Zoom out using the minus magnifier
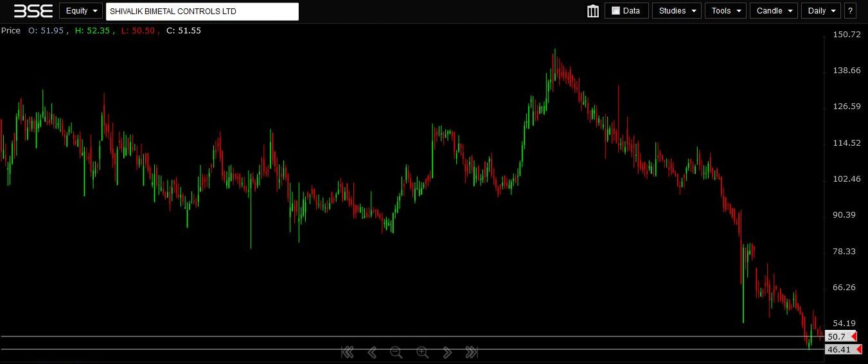The width and height of the screenshot is (868, 364). coord(396,352)
